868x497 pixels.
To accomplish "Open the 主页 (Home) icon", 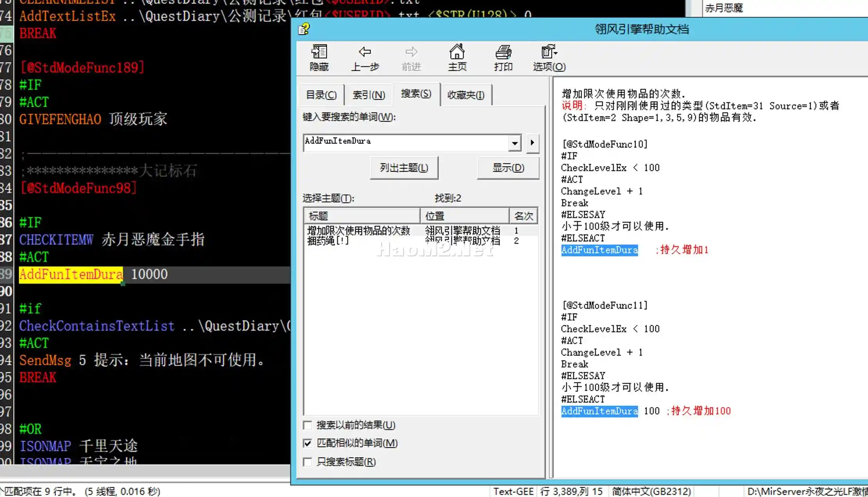I will pyautogui.click(x=457, y=58).
